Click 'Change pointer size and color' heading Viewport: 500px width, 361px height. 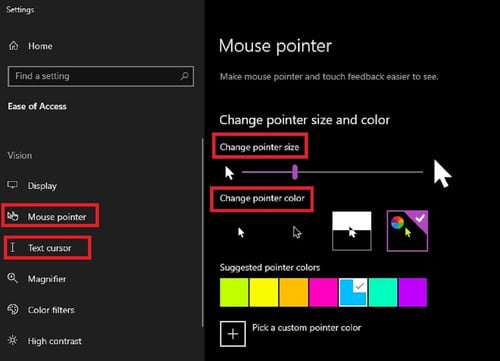pos(304,120)
